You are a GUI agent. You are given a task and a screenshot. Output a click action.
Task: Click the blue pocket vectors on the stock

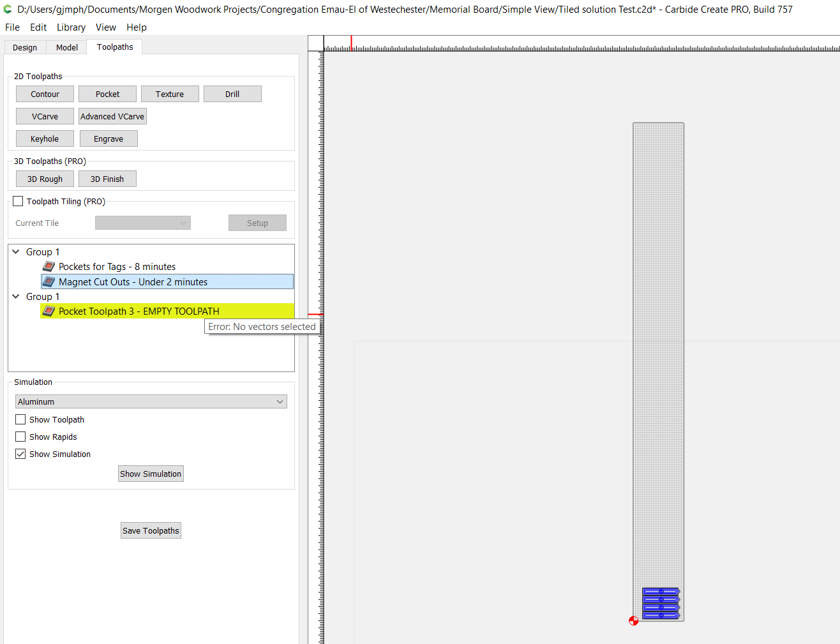pyautogui.click(x=661, y=603)
